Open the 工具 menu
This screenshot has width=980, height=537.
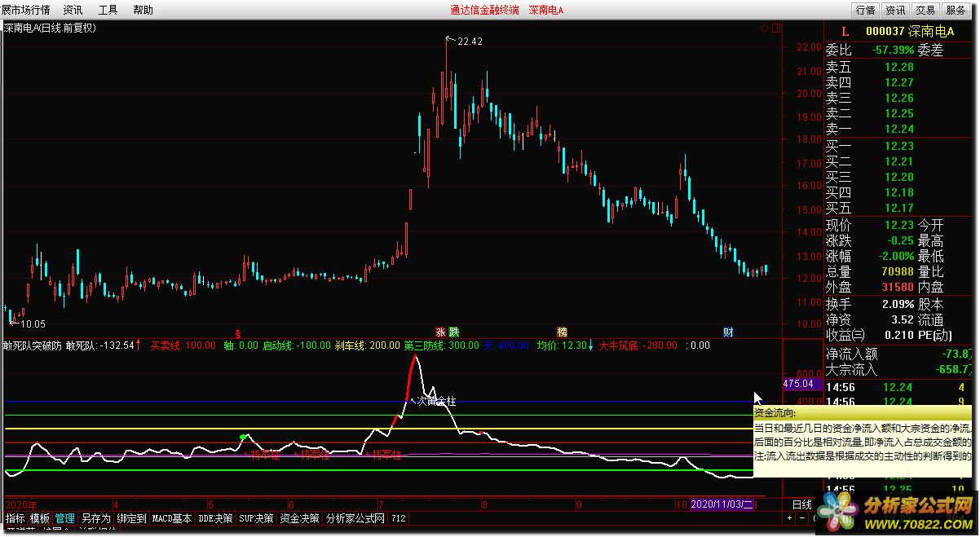pos(108,10)
